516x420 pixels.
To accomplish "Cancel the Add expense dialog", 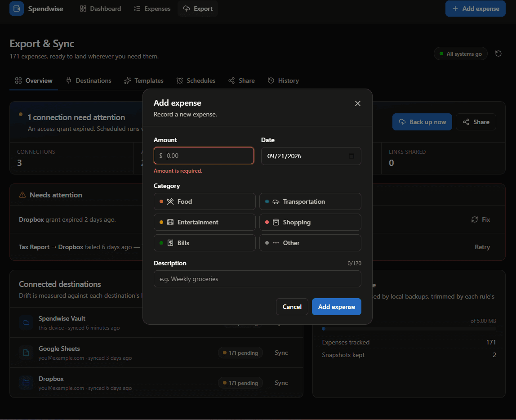I will click(292, 307).
